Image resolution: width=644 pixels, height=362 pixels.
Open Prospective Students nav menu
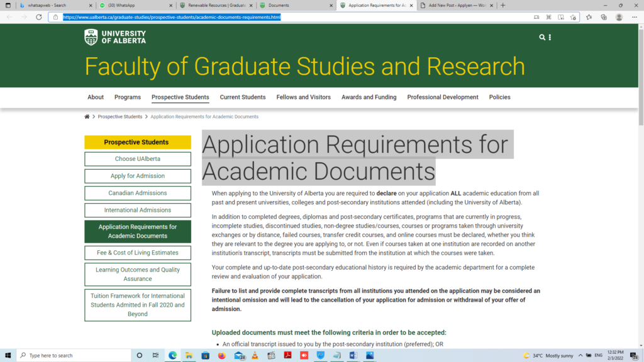pos(180,97)
